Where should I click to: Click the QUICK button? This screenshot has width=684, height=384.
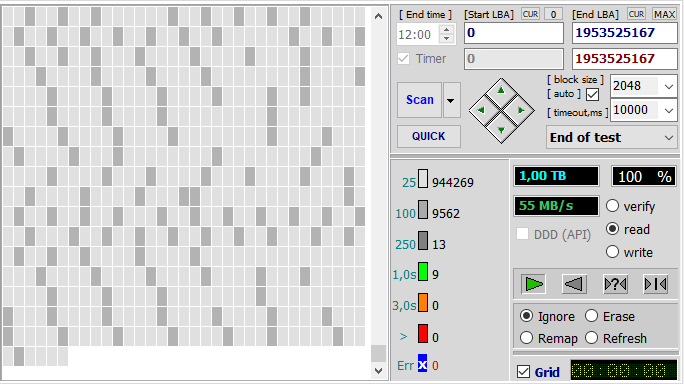tap(428, 137)
